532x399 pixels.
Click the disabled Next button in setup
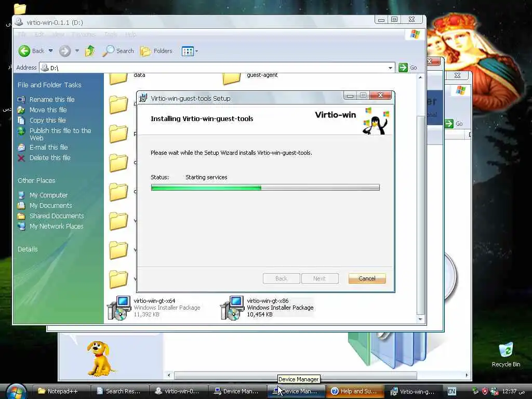[320, 278]
